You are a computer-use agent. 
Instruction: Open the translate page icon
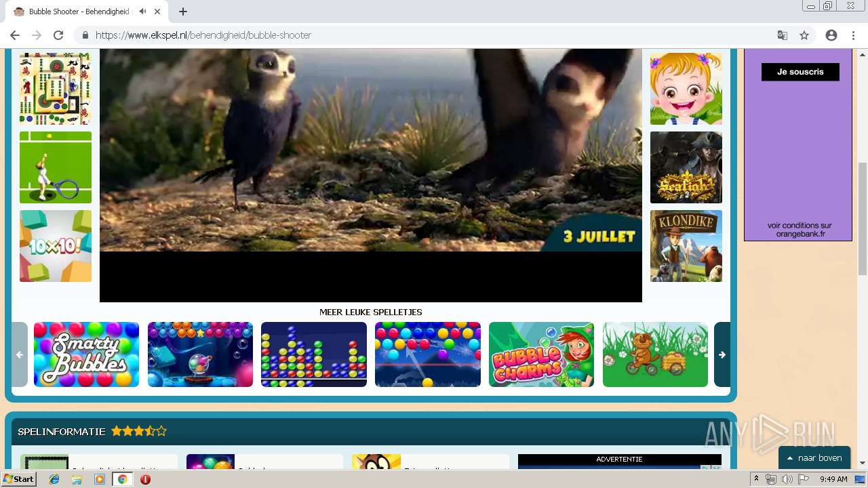783,35
